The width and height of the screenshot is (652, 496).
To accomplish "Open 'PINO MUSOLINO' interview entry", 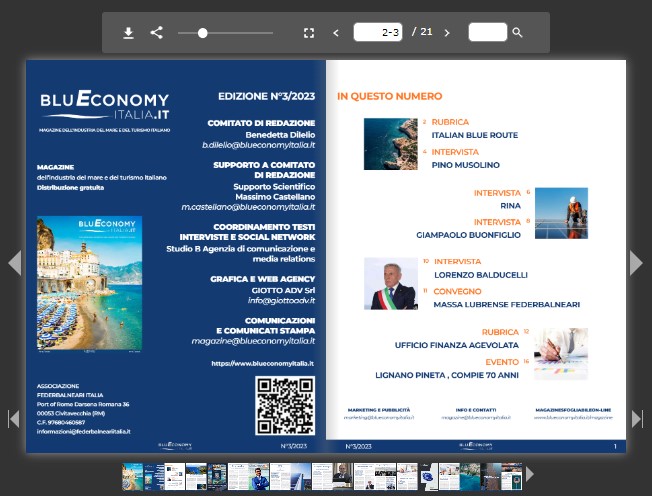I will click(x=466, y=165).
